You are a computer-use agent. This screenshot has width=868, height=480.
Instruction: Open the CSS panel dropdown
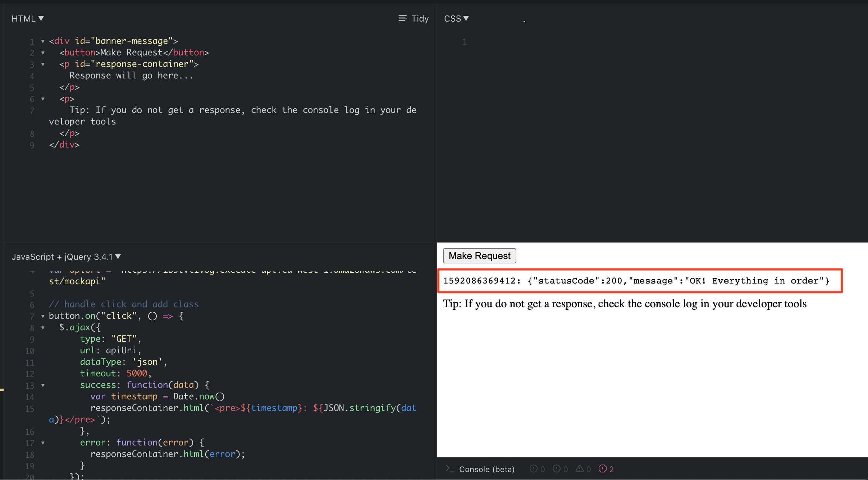coord(466,18)
